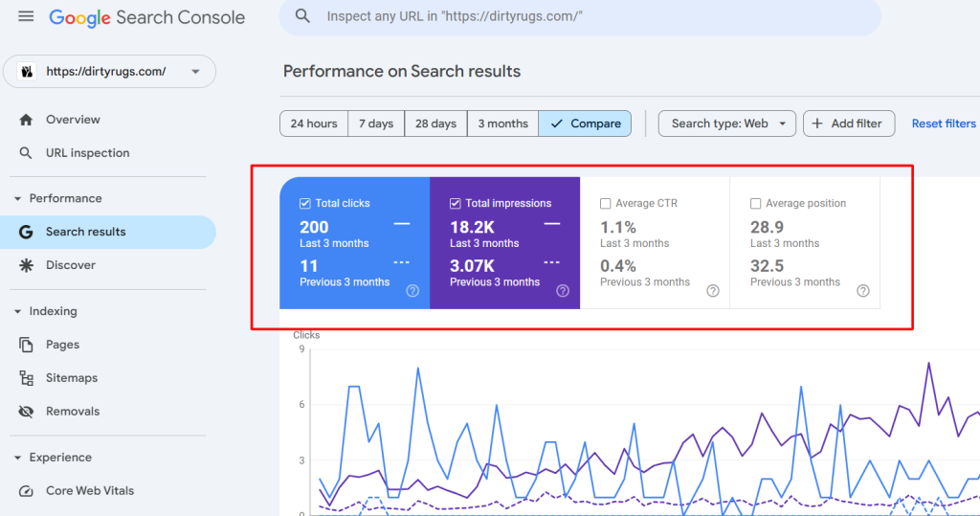Click the Sitemaps icon in sidebar
The width and height of the screenshot is (980, 516).
pyautogui.click(x=27, y=378)
